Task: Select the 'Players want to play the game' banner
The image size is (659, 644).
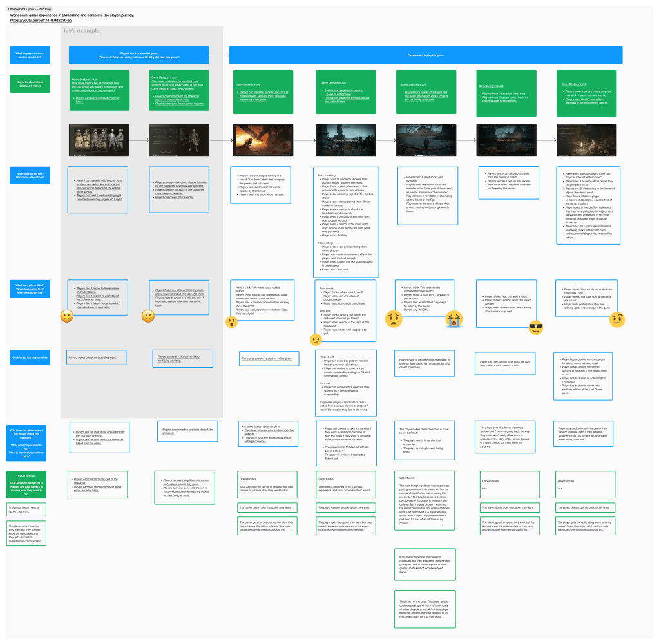Action: click(426, 55)
